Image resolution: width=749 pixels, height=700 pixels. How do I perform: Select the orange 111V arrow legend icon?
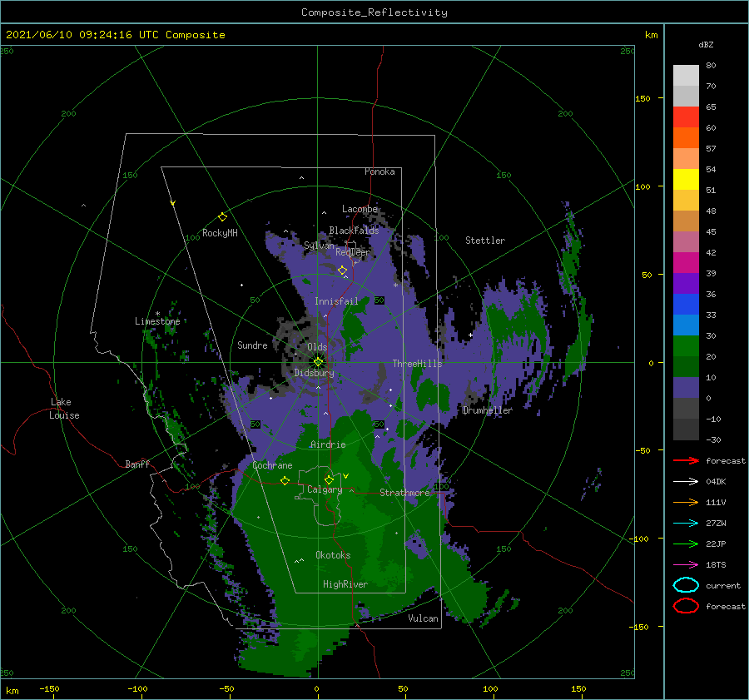coord(686,502)
